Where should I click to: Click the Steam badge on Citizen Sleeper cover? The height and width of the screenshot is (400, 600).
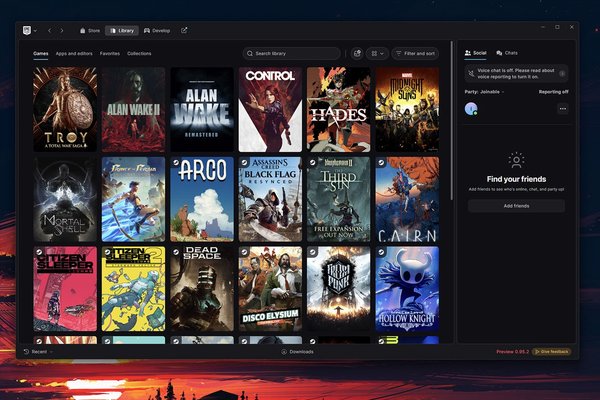coord(39,252)
